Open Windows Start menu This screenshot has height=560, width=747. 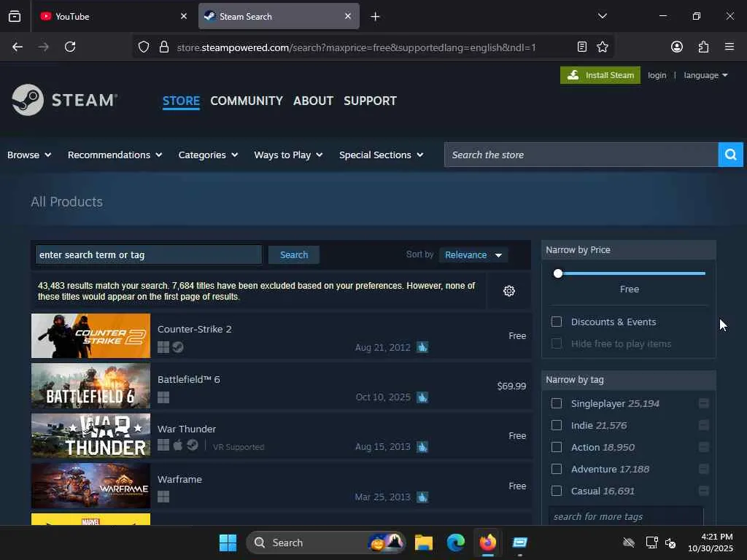(x=228, y=542)
